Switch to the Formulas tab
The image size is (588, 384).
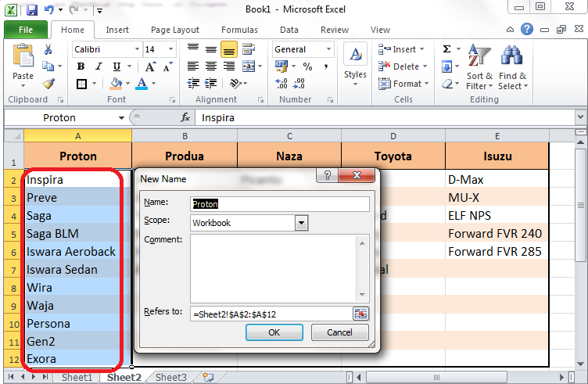239,30
